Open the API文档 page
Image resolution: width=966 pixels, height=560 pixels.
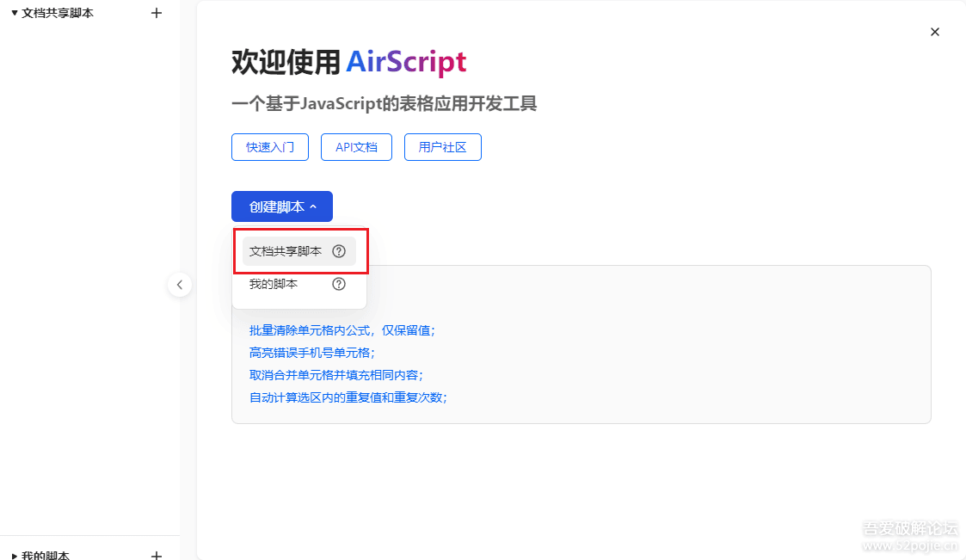[356, 147]
